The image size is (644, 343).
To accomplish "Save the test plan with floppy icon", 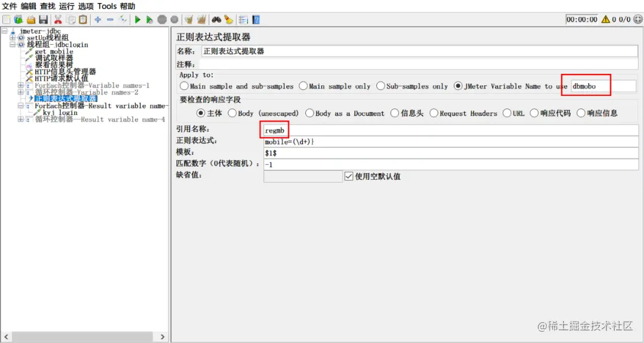I will tap(44, 19).
